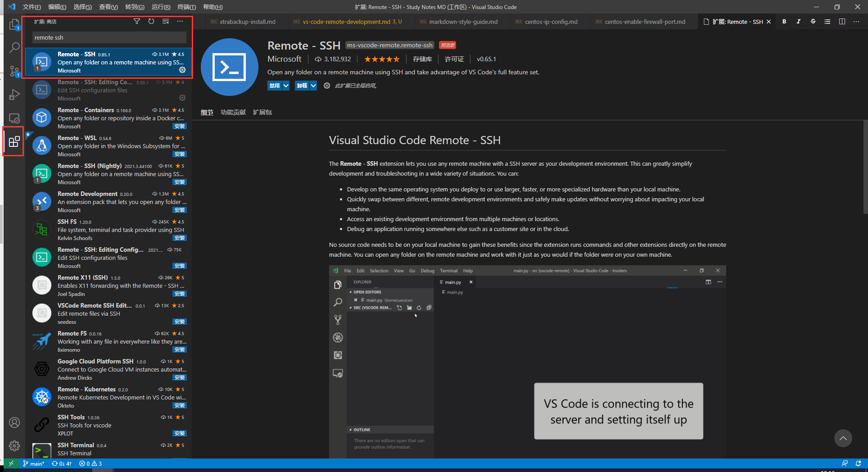
Task: Expand the 卸载 (uninstall) dropdown arrow
Action: pyautogui.click(x=313, y=86)
